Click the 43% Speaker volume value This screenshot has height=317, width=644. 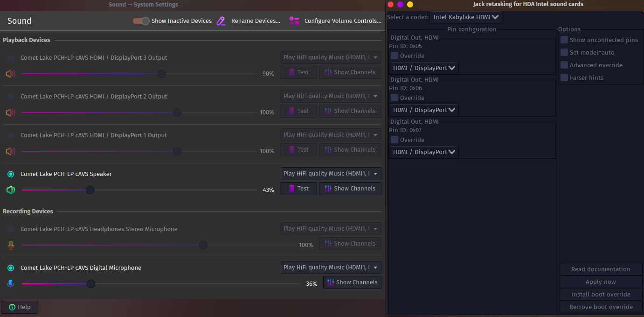coord(268,190)
